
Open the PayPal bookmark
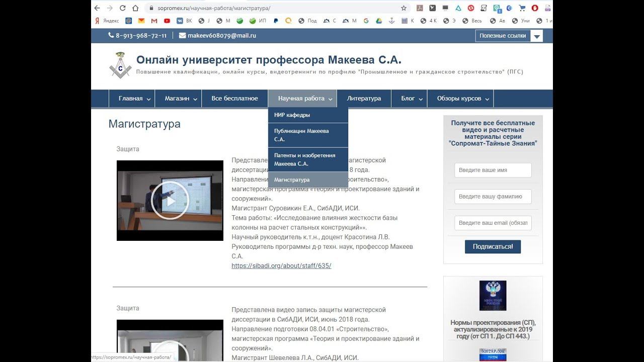point(276,21)
